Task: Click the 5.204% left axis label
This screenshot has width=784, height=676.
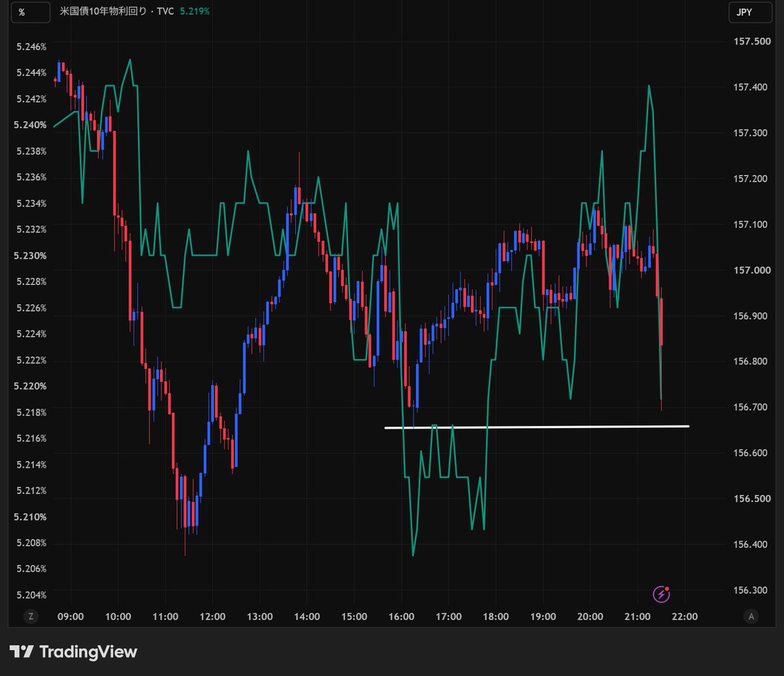Action: [30, 595]
